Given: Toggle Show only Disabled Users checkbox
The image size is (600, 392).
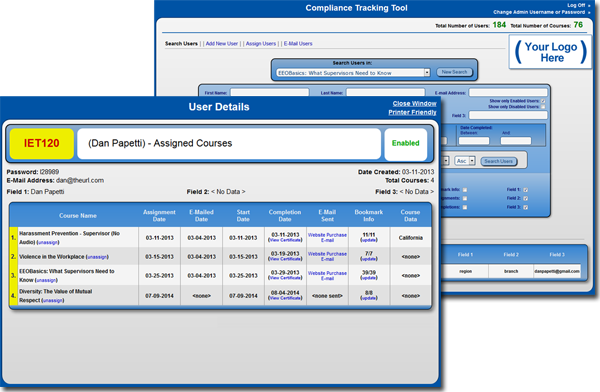Looking at the screenshot, I should (543, 107).
